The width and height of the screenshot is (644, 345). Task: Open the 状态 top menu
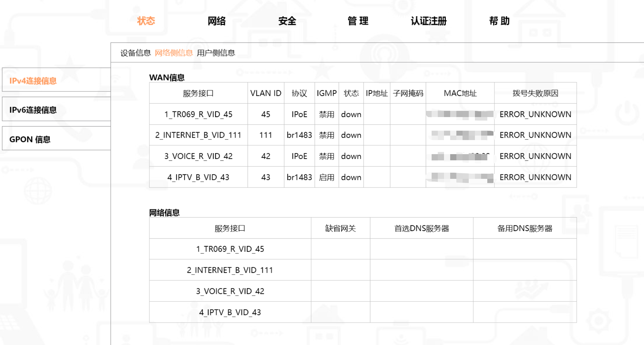(146, 21)
